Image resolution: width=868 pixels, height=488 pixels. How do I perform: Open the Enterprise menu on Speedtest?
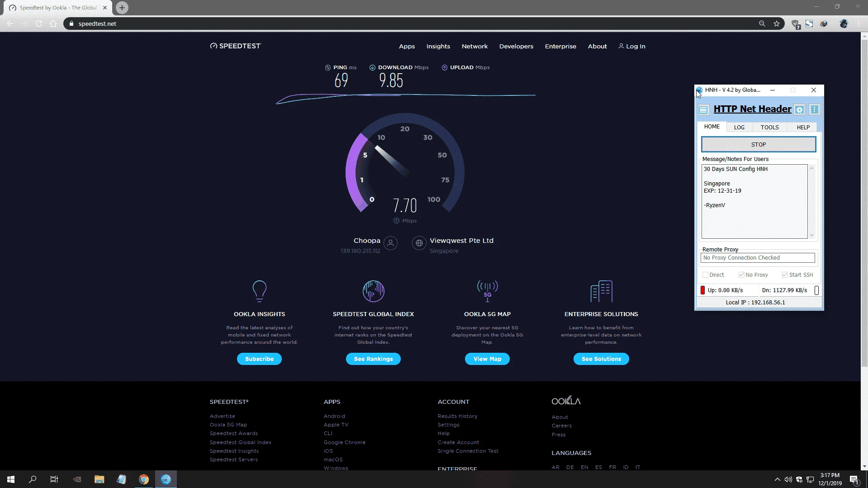click(x=560, y=46)
